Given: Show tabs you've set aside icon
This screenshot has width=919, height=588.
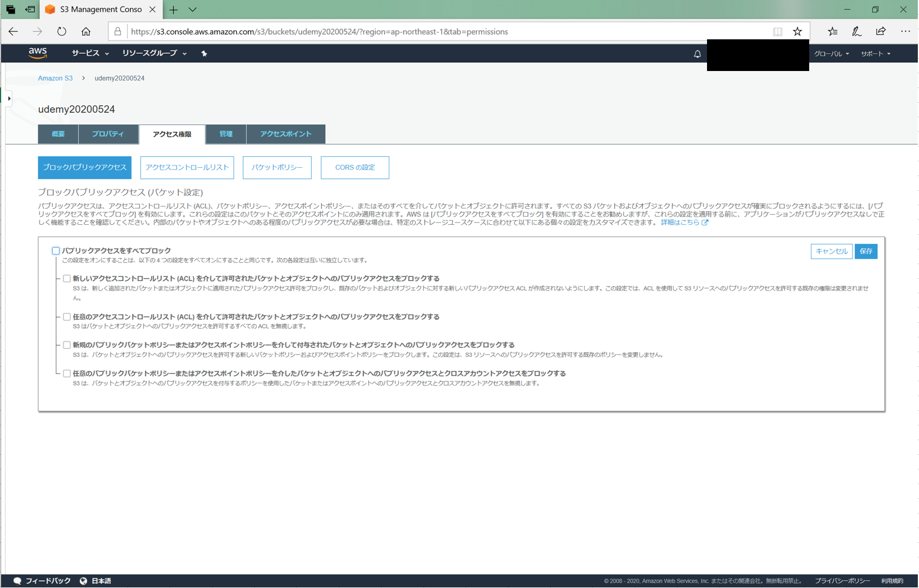Looking at the screenshot, I should (11, 9).
